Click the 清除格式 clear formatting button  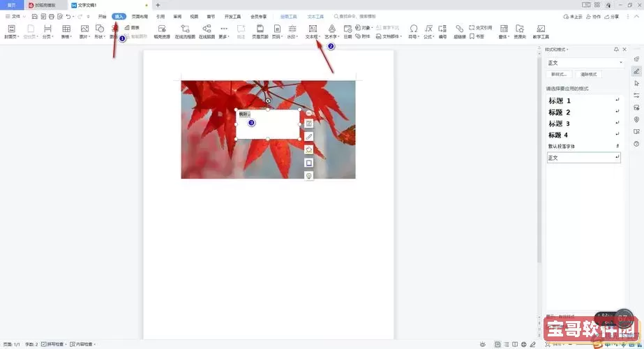coord(589,75)
